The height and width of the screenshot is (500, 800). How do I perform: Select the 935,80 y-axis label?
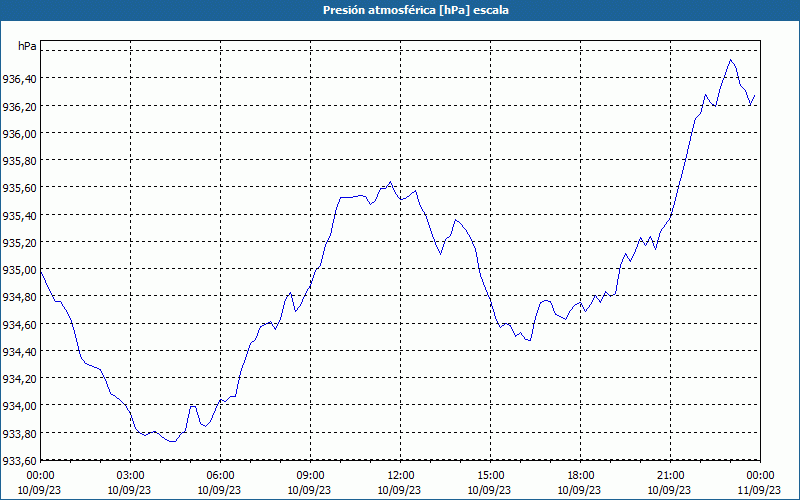(19, 160)
